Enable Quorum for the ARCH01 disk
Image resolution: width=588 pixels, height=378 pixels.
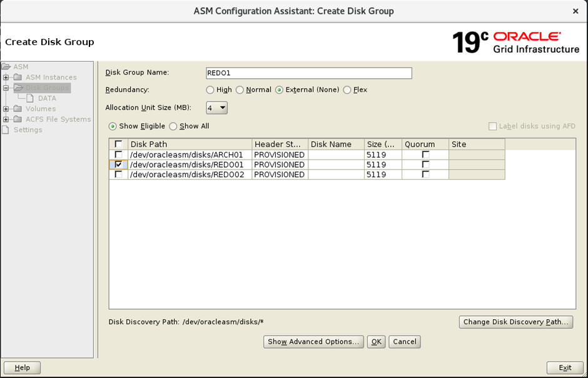(425, 155)
